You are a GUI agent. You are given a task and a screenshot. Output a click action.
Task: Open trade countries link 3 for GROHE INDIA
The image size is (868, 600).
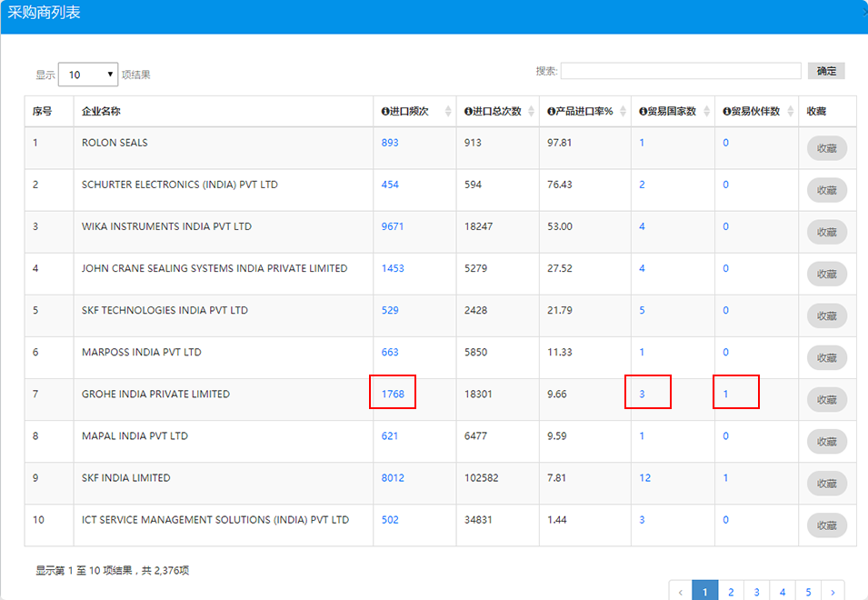[643, 395]
